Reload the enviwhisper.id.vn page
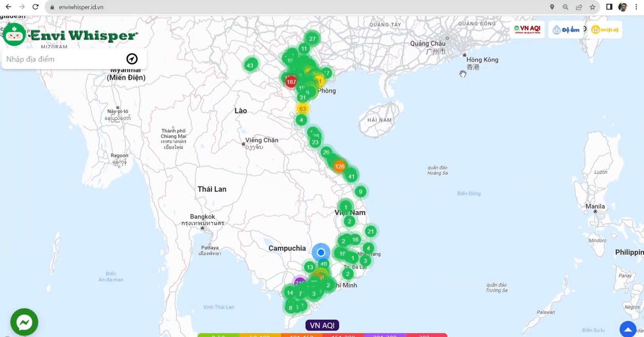 tap(35, 7)
